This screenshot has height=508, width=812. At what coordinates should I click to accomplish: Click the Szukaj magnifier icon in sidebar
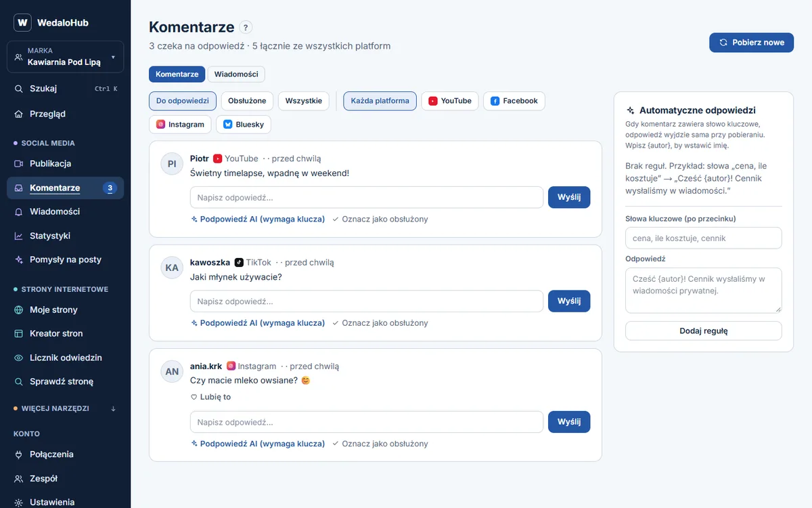point(19,89)
